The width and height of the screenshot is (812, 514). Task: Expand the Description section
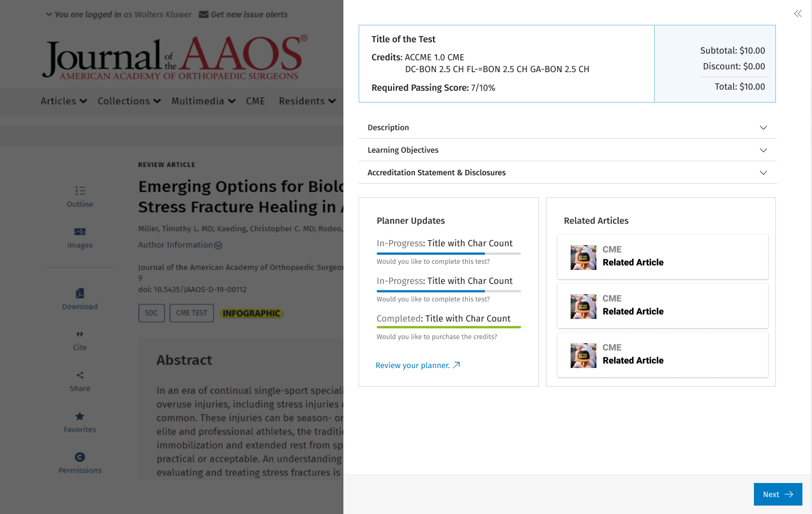[568, 127]
